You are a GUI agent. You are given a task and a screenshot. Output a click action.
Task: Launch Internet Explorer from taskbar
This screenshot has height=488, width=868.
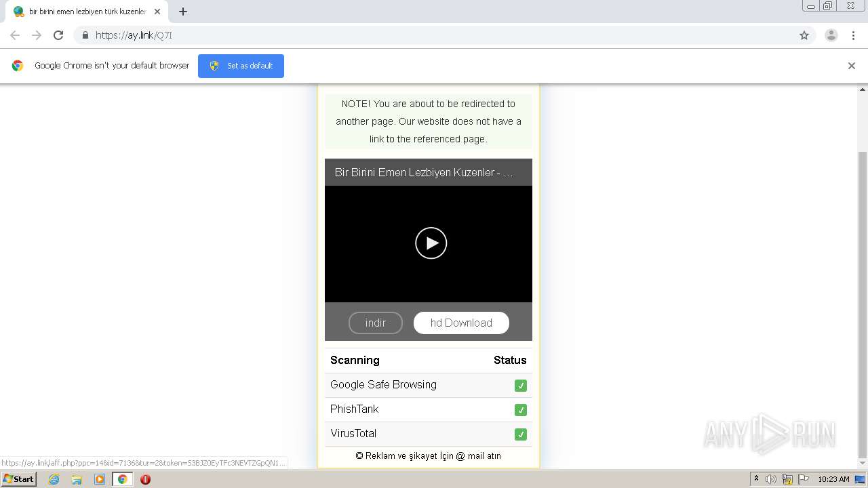tap(54, 479)
